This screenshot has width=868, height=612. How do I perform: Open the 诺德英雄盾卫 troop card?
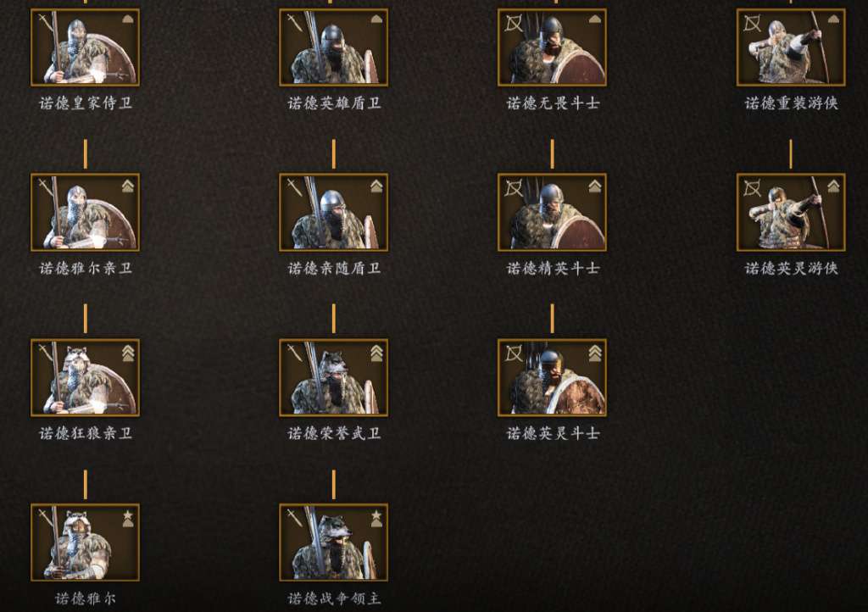tap(333, 47)
